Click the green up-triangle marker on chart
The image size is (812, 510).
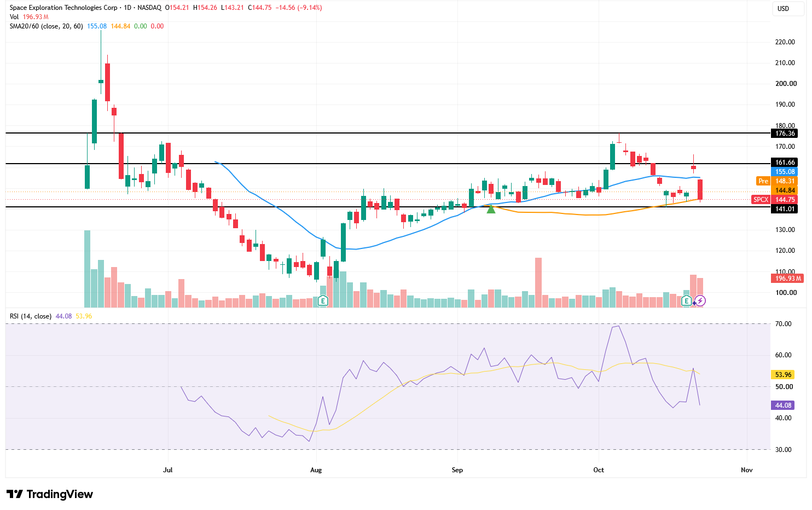pyautogui.click(x=491, y=209)
